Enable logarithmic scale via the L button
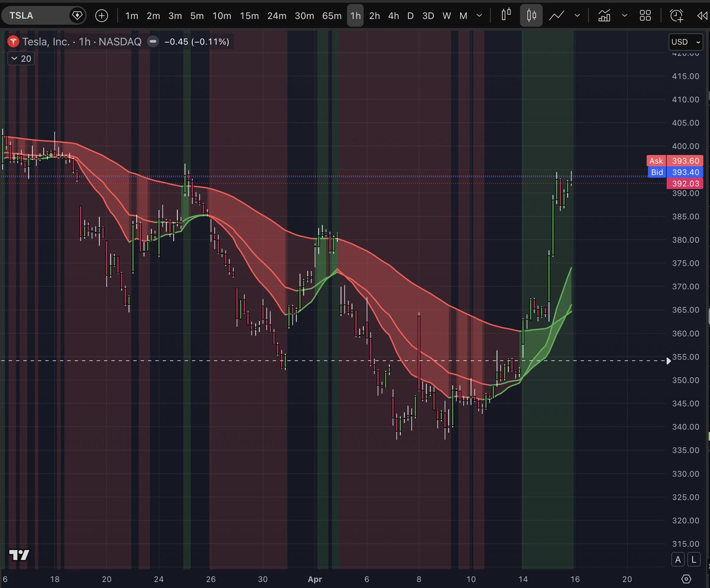Image resolution: width=710 pixels, height=588 pixels. [x=693, y=559]
